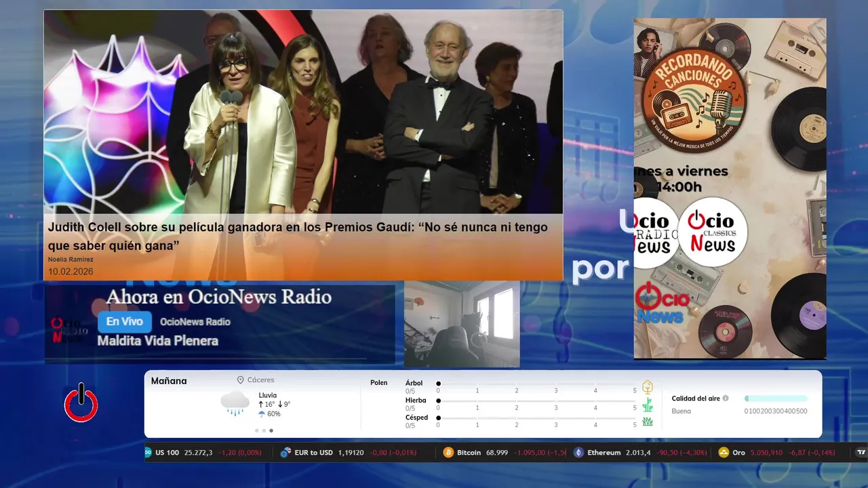Select the first weather carousel dot
The height and width of the screenshot is (488, 868).
point(256,430)
